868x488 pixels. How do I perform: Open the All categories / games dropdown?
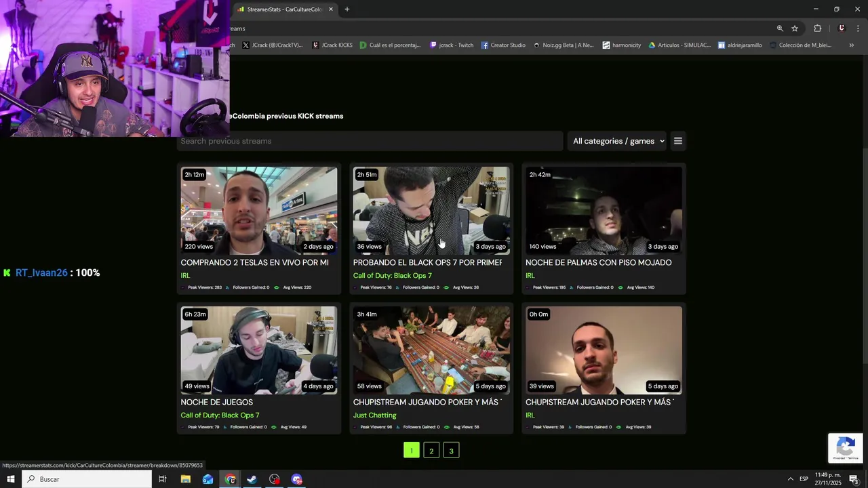pos(618,141)
